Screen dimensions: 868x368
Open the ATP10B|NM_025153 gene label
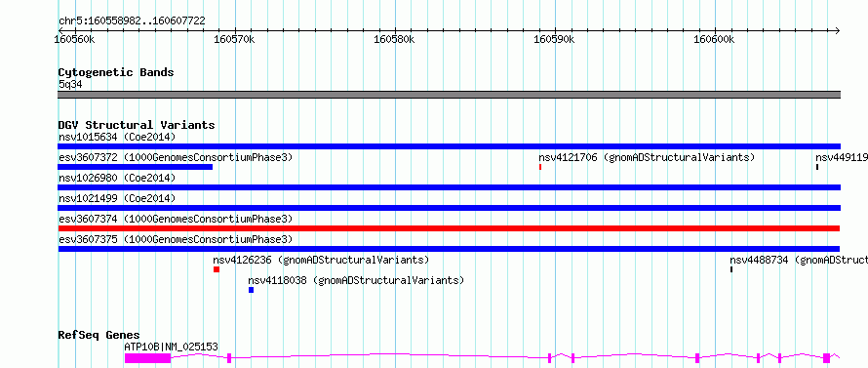[171, 347]
